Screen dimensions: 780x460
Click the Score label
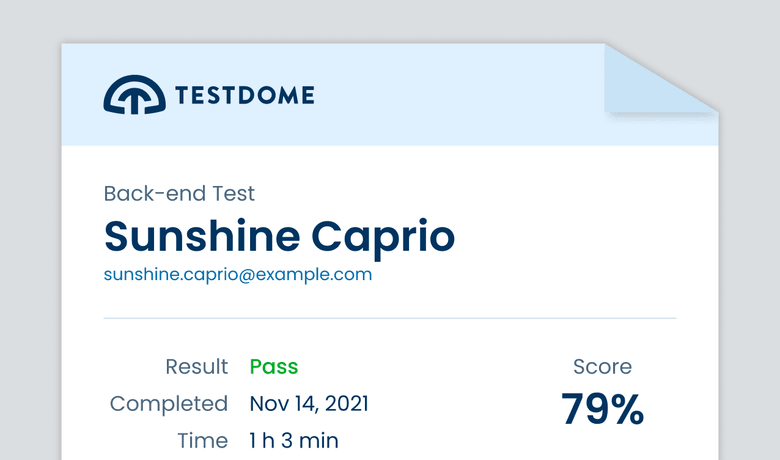coord(602,367)
